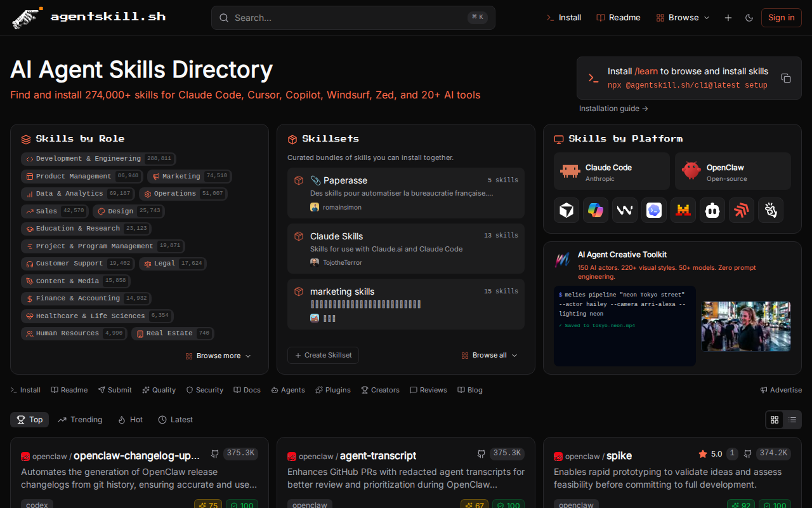
Task: Open Creators in the secondary nav bar
Action: coord(380,390)
